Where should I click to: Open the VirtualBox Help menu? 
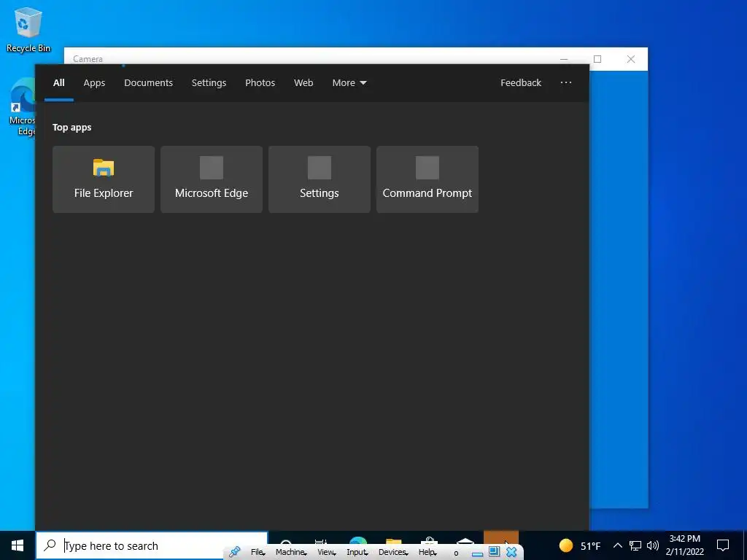click(x=427, y=552)
